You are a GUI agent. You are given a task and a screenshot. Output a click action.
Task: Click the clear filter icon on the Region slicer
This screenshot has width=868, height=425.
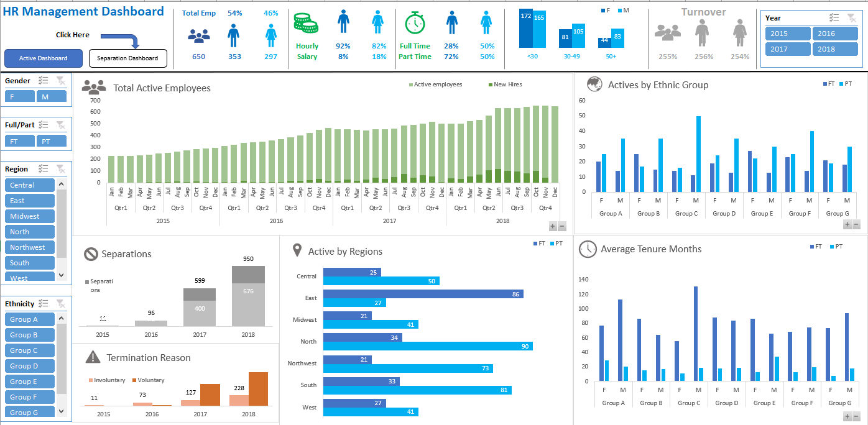60,168
